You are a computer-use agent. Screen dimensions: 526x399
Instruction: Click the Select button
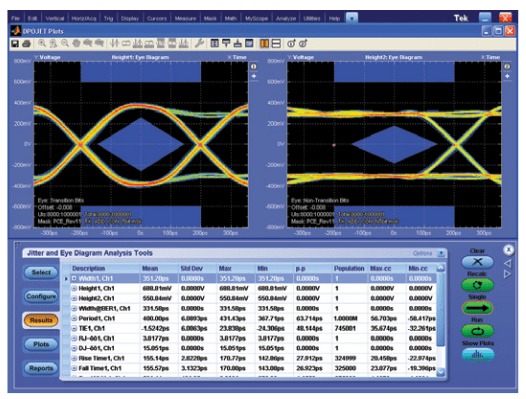click(41, 272)
